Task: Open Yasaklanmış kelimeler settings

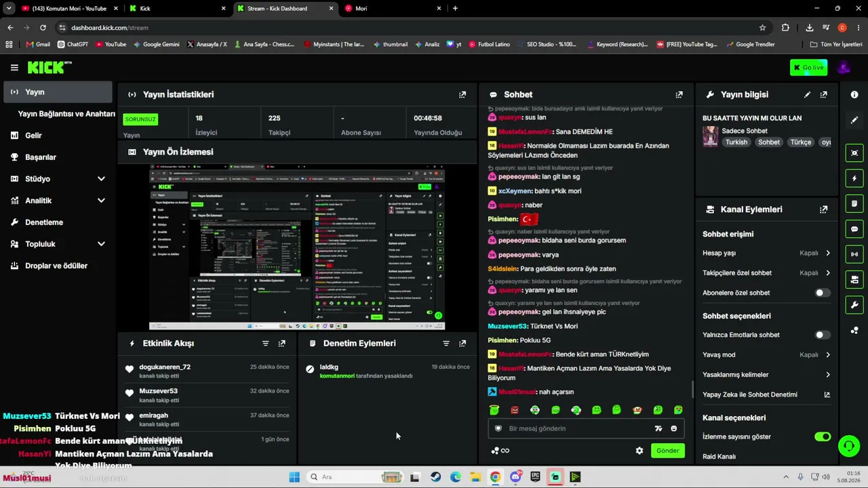Action: tap(766, 375)
